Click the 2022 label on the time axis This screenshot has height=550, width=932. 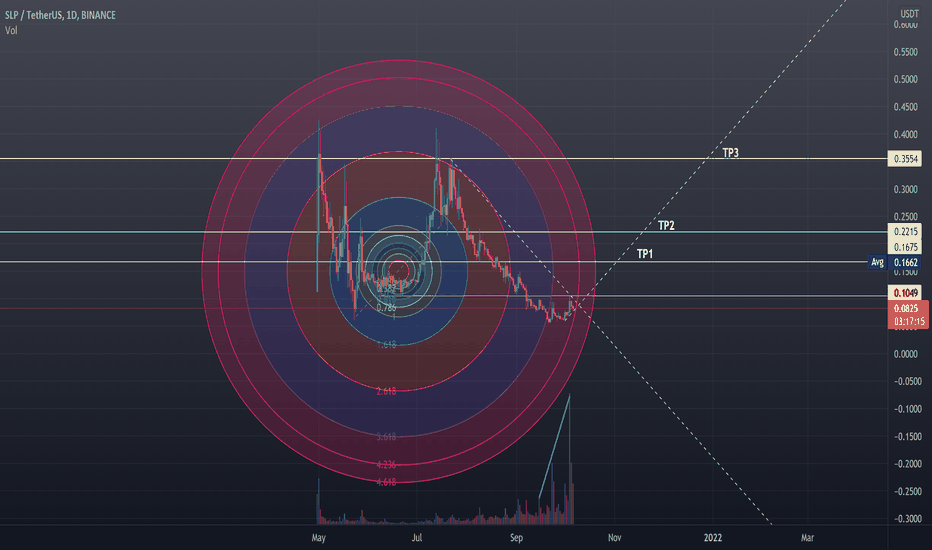[713, 538]
